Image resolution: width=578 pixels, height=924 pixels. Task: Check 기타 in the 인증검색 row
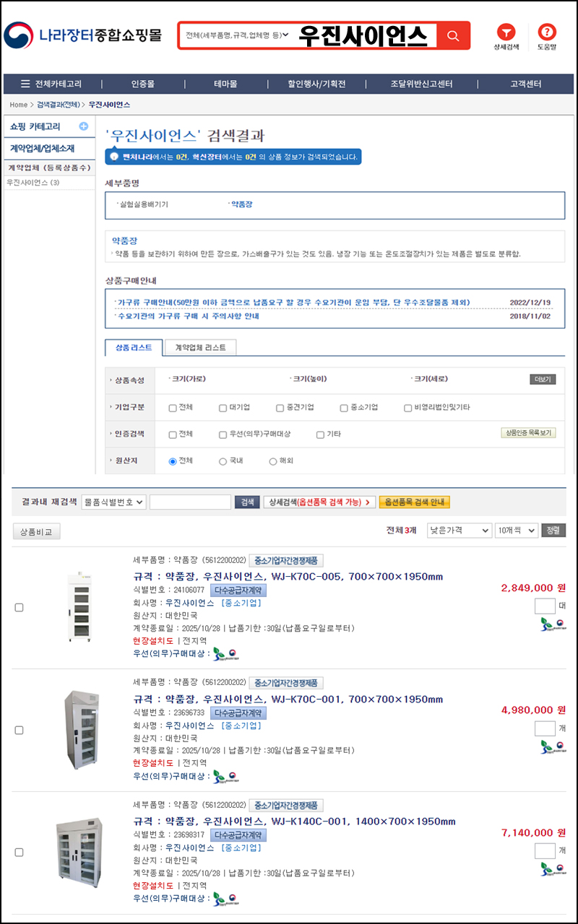pyautogui.click(x=320, y=435)
